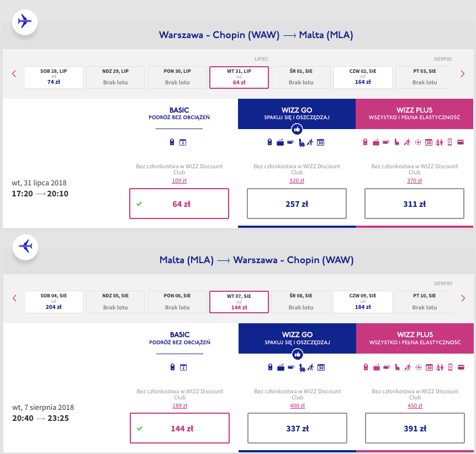Select return WIZZ GO fare 337 zł
This screenshot has width=476, height=454.
point(297,428)
